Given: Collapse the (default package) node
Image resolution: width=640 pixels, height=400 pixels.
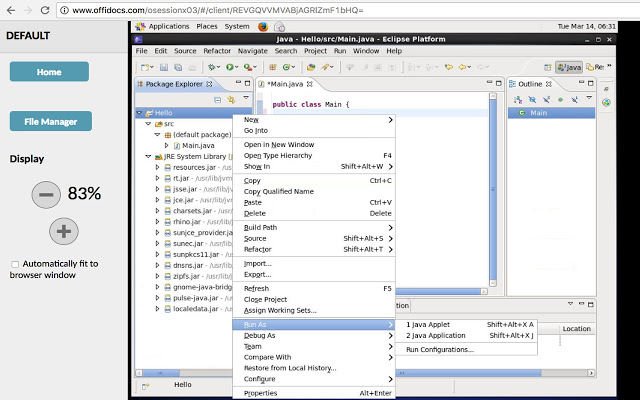Looking at the screenshot, I should tap(158, 135).
